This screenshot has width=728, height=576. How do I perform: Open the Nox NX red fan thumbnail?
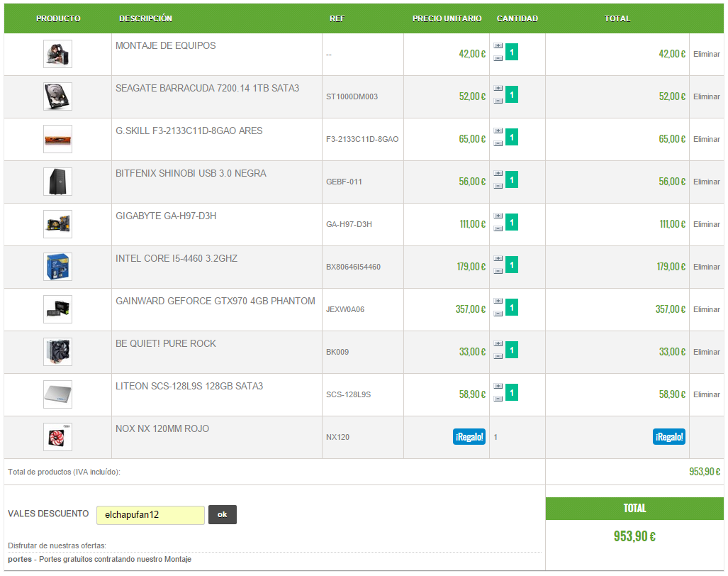pyautogui.click(x=57, y=437)
